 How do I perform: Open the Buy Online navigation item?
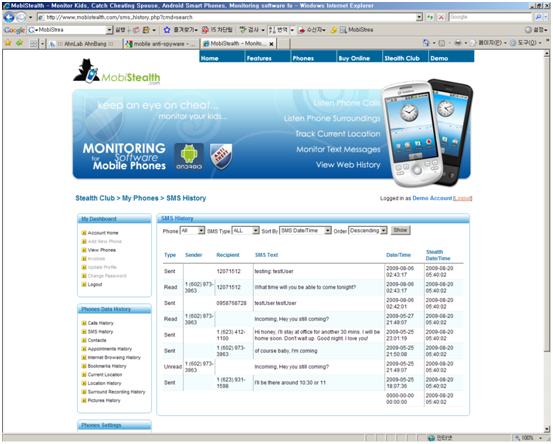354,58
